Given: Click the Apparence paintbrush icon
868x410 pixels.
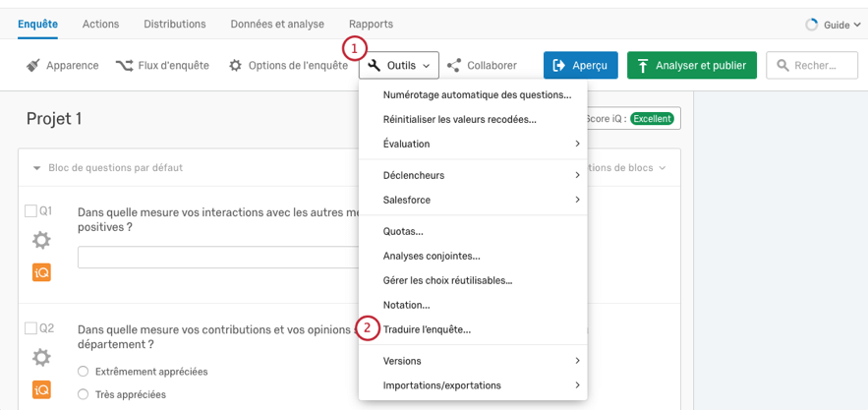Looking at the screenshot, I should [x=33, y=65].
